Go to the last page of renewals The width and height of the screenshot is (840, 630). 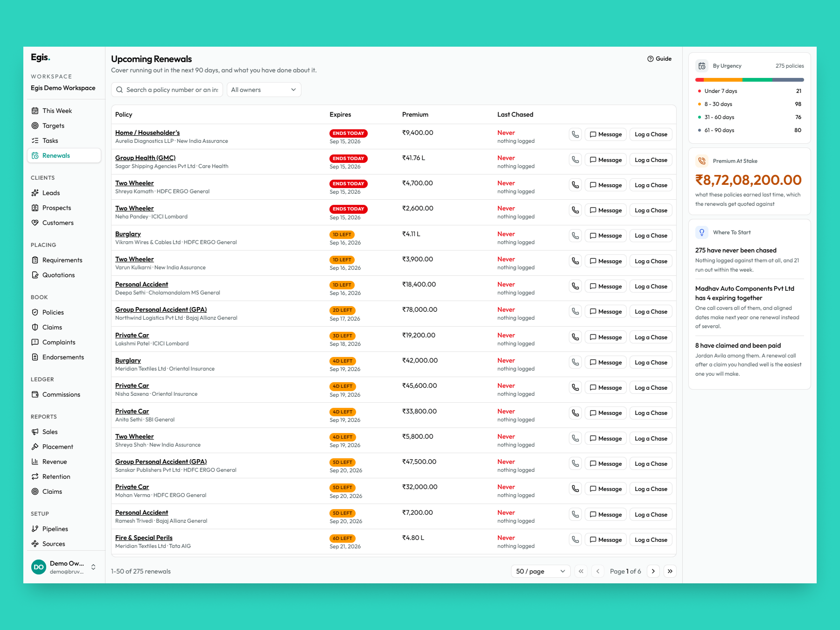coord(670,571)
